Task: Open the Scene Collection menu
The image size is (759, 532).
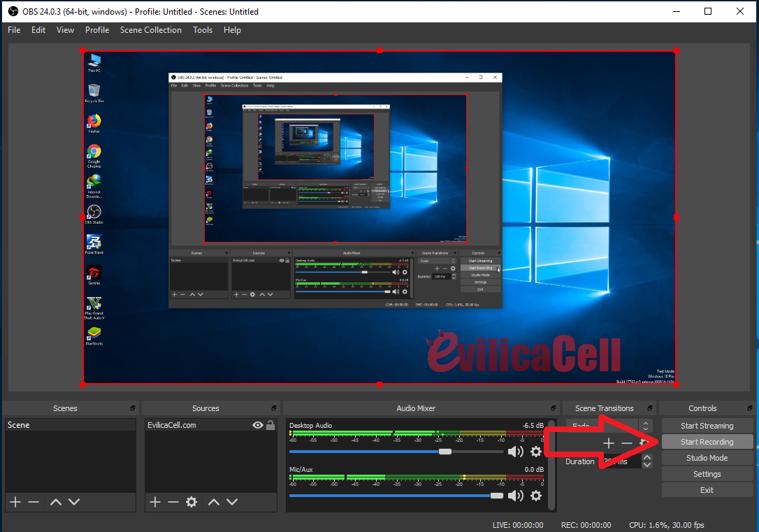Action: click(x=151, y=29)
